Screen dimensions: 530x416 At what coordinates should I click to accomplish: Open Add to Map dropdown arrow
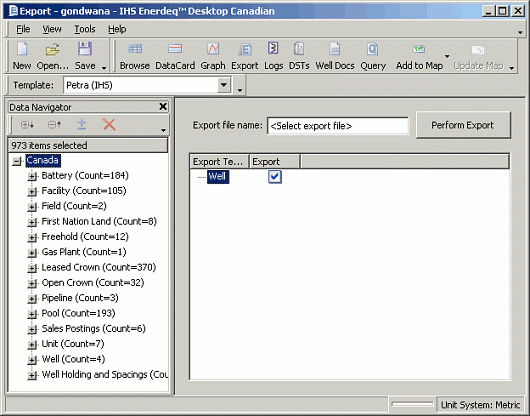pyautogui.click(x=447, y=56)
